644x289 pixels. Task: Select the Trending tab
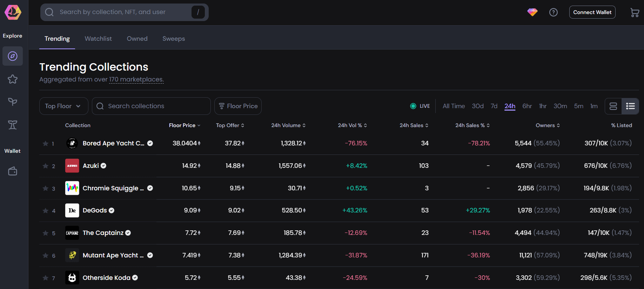pyautogui.click(x=57, y=39)
